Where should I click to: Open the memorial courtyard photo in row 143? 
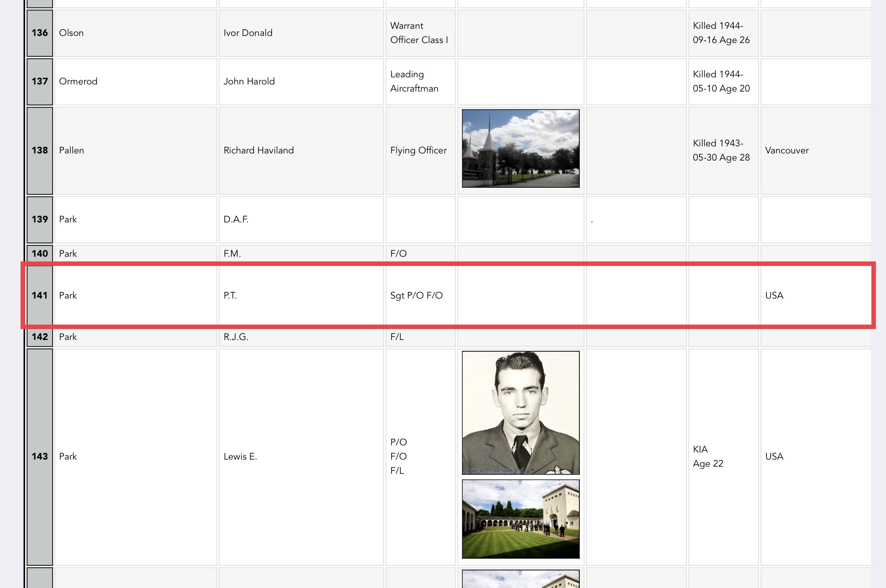[x=520, y=519]
